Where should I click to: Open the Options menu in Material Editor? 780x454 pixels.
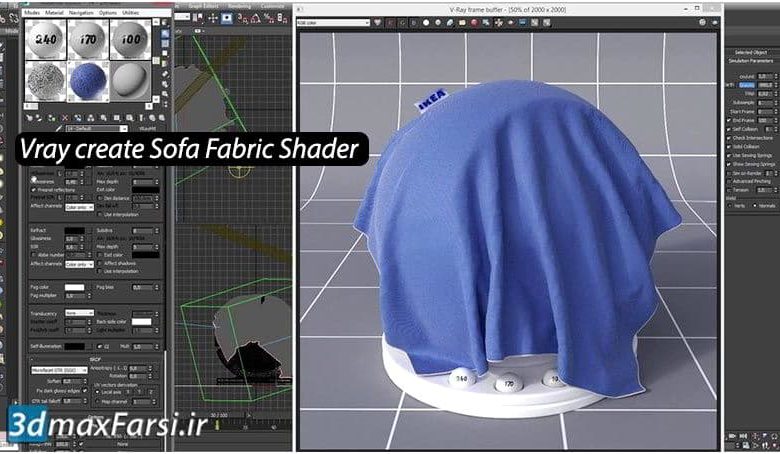[107, 12]
